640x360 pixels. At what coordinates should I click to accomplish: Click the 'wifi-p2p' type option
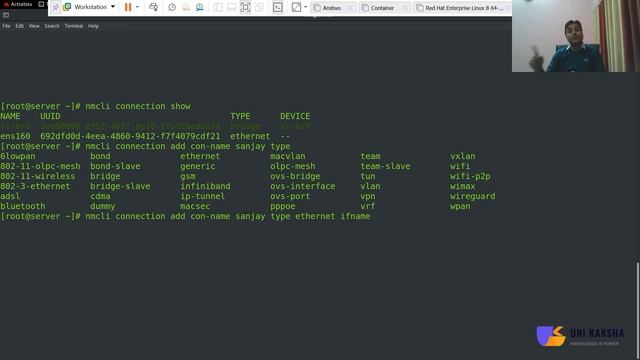[x=470, y=176]
